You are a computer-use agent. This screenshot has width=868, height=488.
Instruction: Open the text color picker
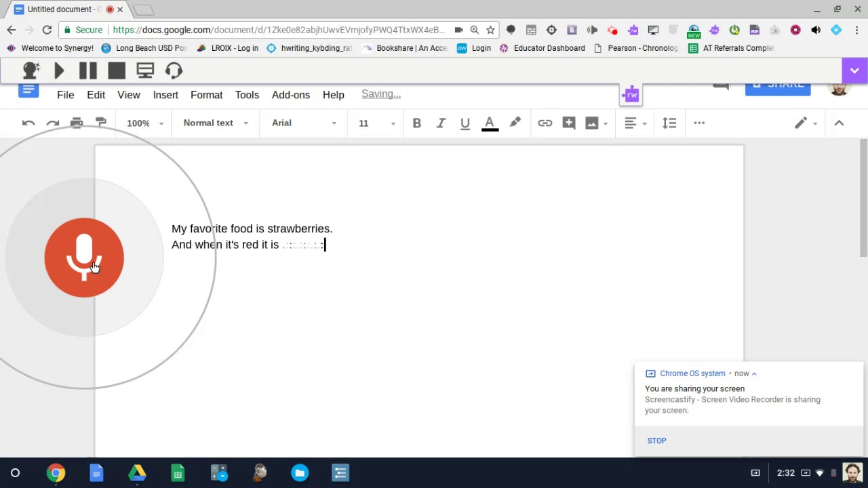pyautogui.click(x=490, y=123)
